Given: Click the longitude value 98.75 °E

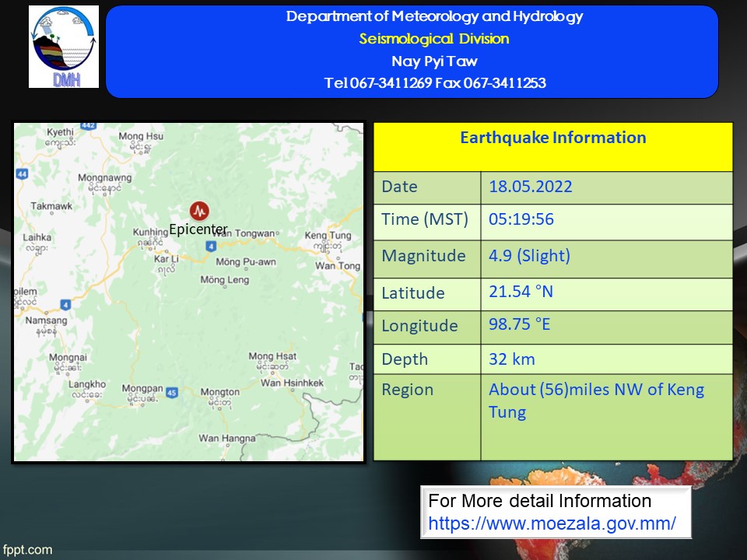Looking at the screenshot, I should click(x=519, y=324).
